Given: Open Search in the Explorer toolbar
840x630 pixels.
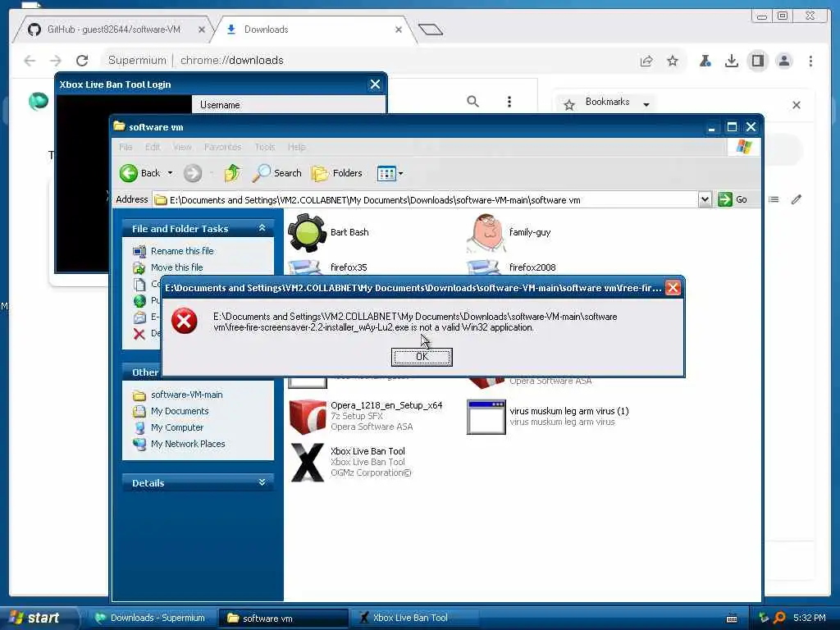Looking at the screenshot, I should (277, 173).
